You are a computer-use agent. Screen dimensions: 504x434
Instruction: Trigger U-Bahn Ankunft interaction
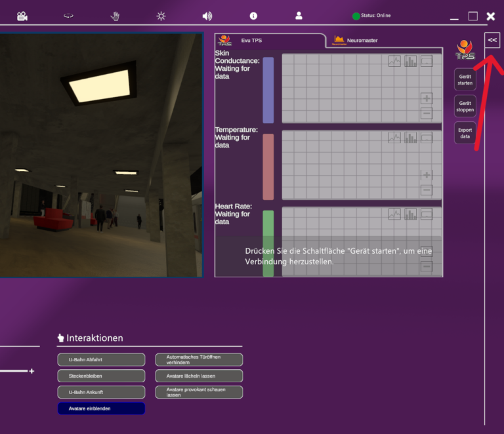pyautogui.click(x=101, y=392)
